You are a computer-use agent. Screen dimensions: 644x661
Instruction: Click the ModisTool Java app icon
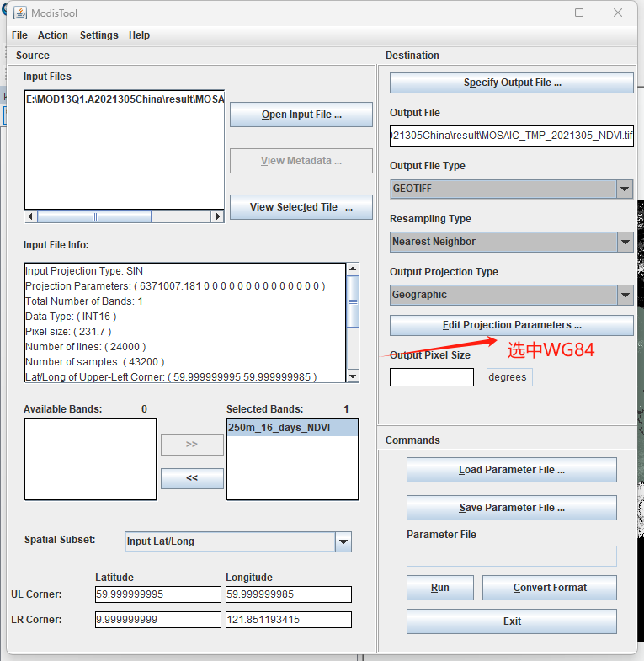point(20,13)
